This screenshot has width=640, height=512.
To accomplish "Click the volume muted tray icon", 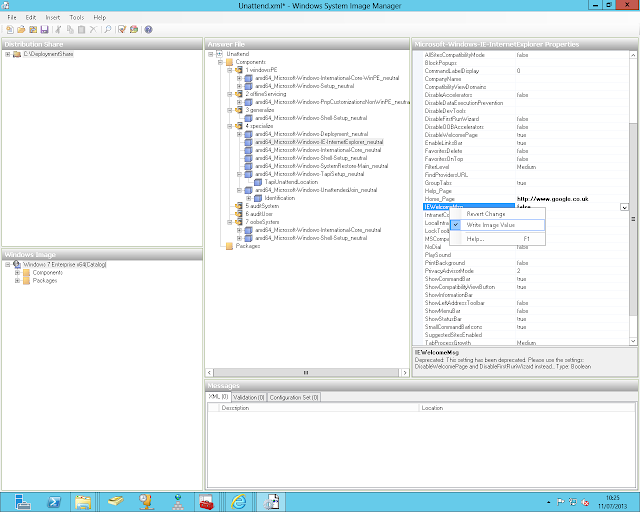I will coord(585,502).
